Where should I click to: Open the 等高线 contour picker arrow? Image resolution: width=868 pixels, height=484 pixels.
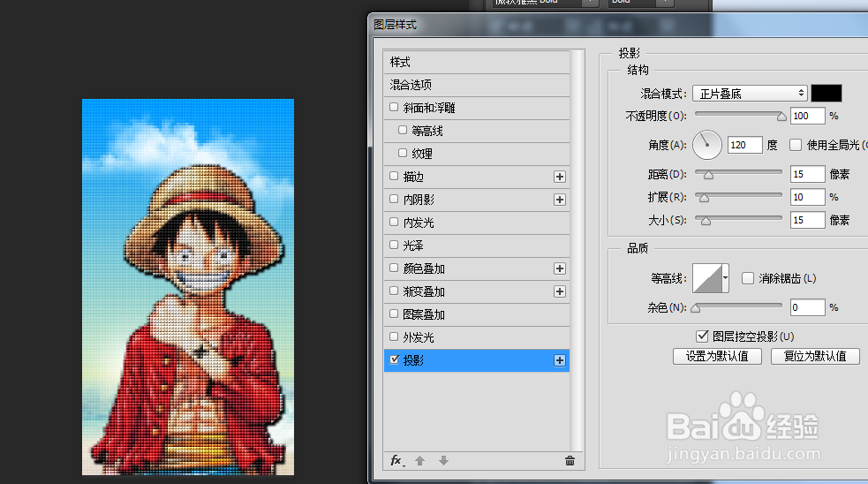tap(725, 278)
